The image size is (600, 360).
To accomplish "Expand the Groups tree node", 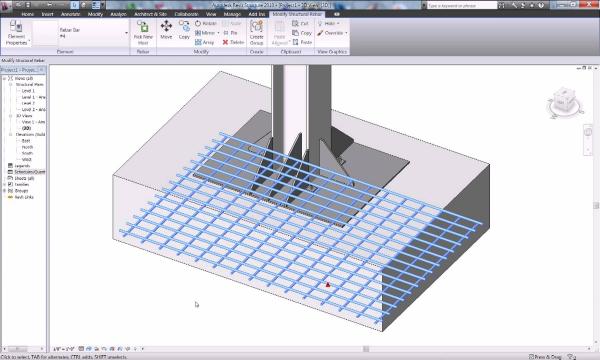I will point(5,191).
